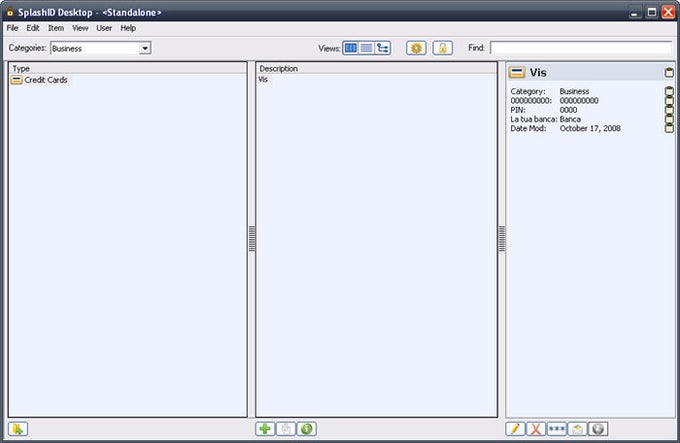The width and height of the screenshot is (680, 443).
Task: Click the lock icon in title bar
Action: click(10, 12)
